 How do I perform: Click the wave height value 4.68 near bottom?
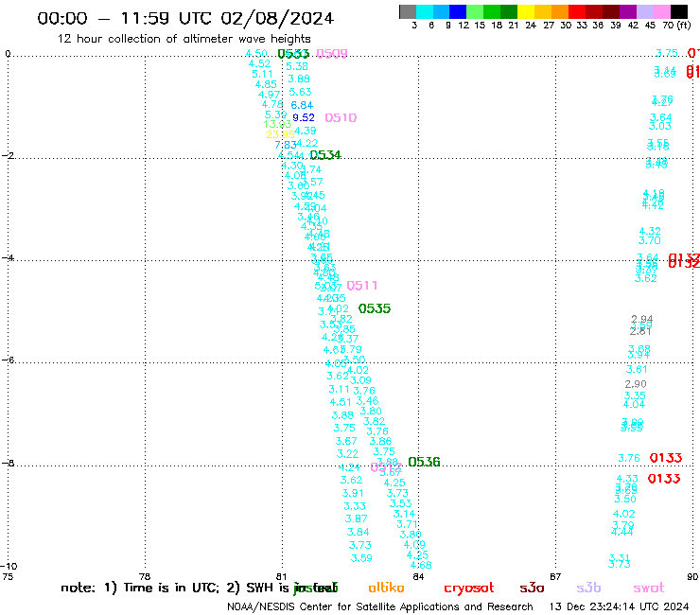tap(421, 566)
